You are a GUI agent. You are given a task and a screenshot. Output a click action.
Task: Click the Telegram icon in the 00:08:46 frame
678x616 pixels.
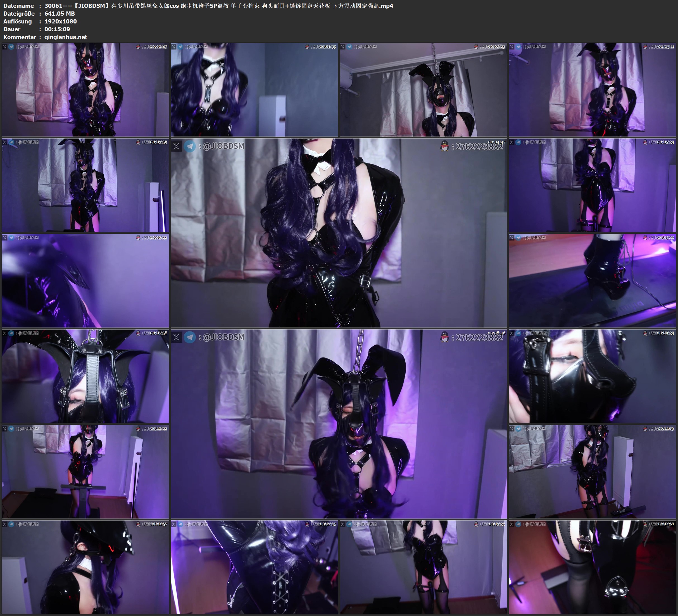[x=190, y=337]
